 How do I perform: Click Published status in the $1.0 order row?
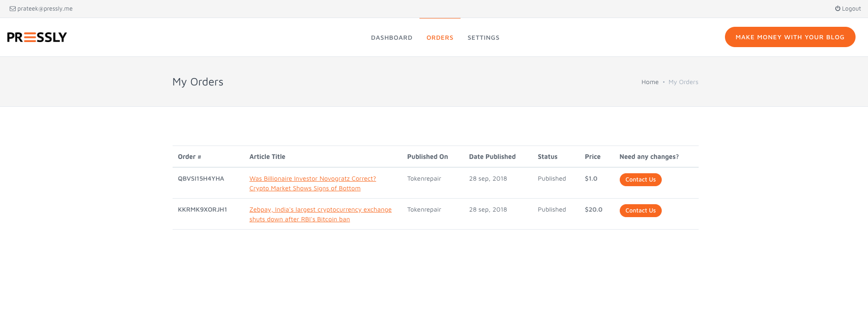pyautogui.click(x=551, y=178)
